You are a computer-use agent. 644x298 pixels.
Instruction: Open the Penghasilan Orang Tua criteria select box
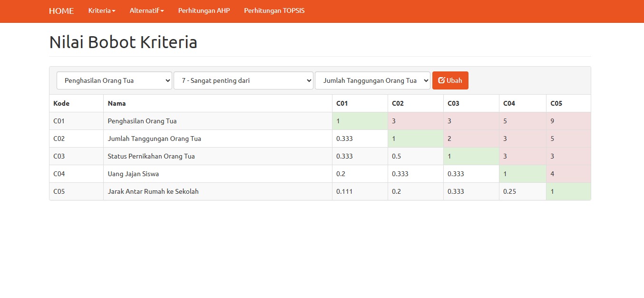pos(114,80)
